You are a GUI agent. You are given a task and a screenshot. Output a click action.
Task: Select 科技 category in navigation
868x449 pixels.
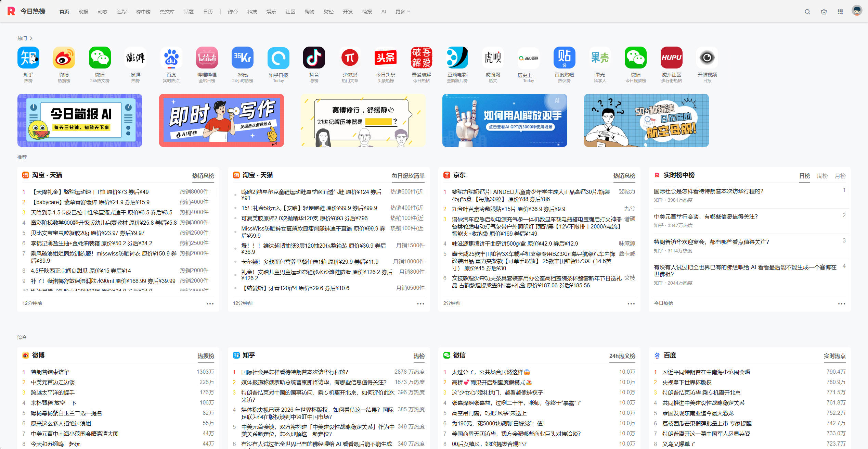coord(252,12)
